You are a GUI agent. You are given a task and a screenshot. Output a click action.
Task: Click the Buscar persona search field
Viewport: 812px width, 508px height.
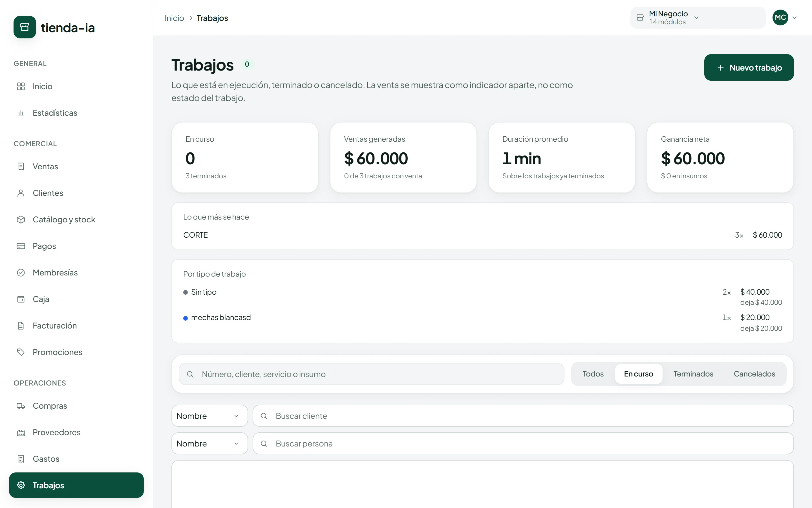[523, 443]
